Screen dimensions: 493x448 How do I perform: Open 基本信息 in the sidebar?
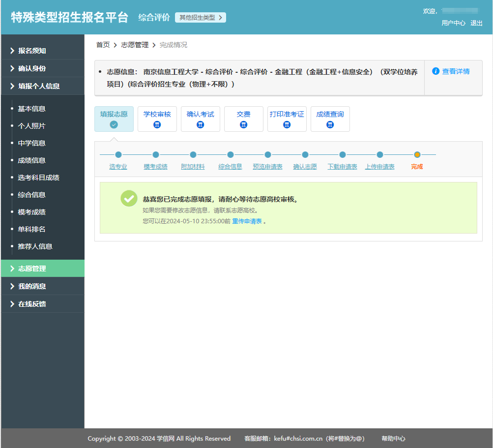click(x=32, y=109)
